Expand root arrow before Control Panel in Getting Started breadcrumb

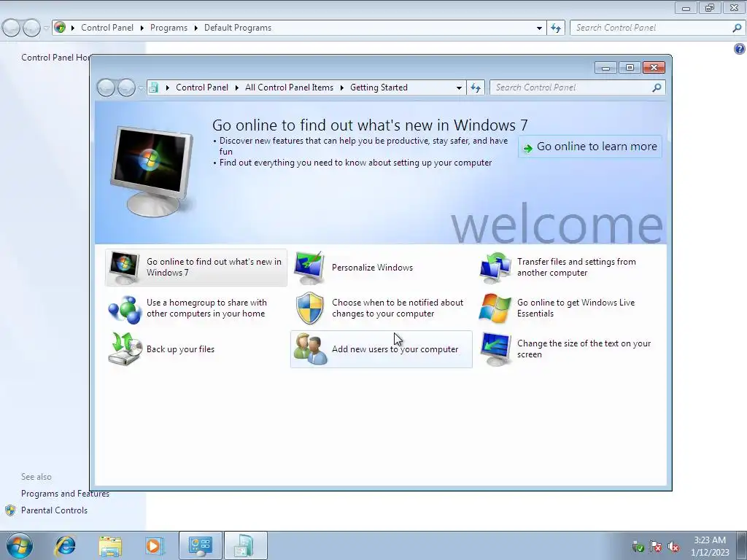168,87
